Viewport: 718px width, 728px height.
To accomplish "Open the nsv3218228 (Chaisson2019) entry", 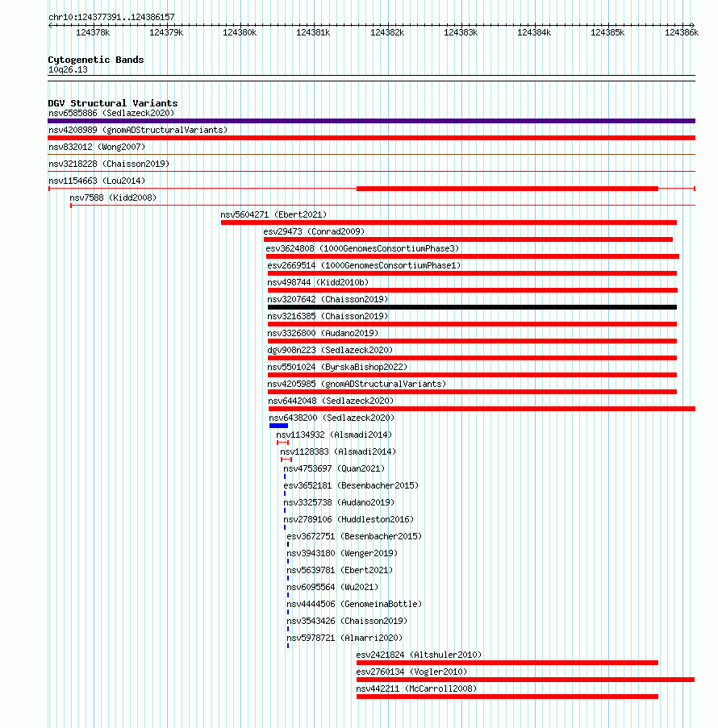I will click(x=109, y=164).
